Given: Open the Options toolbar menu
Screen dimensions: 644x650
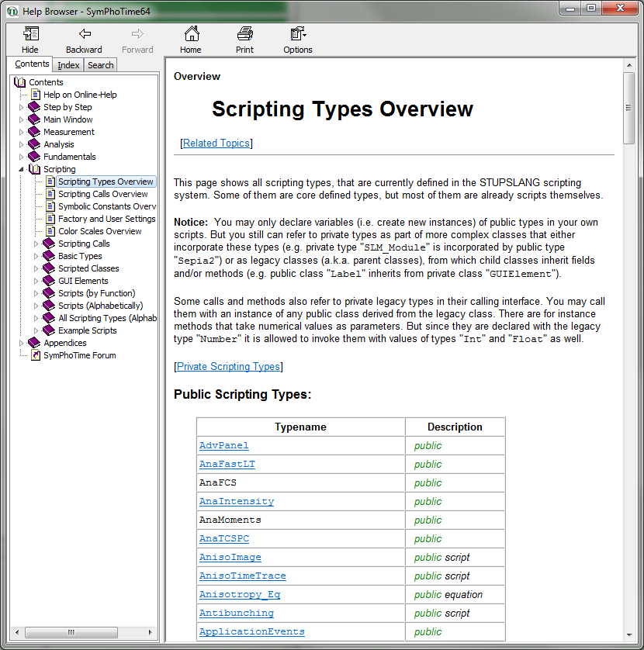Looking at the screenshot, I should pyautogui.click(x=297, y=35).
